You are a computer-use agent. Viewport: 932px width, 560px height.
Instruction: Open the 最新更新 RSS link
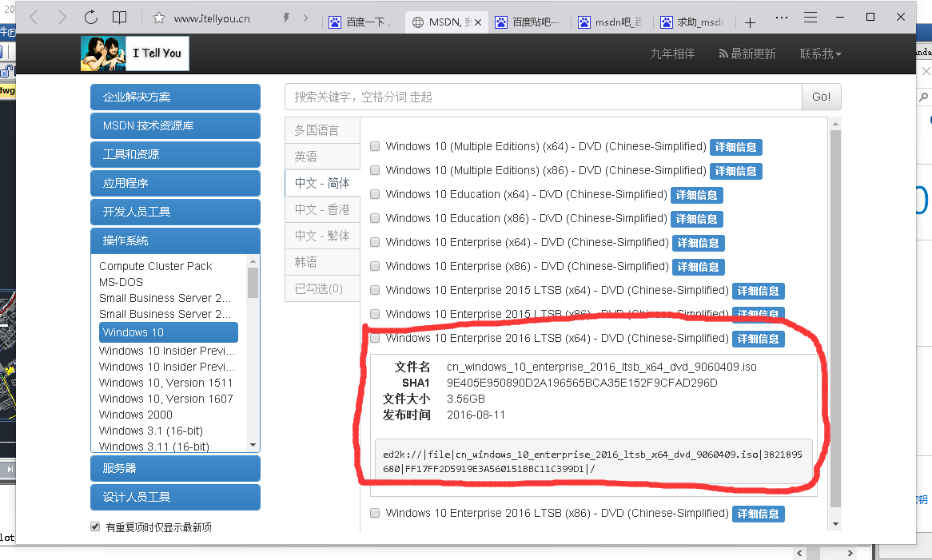(747, 54)
